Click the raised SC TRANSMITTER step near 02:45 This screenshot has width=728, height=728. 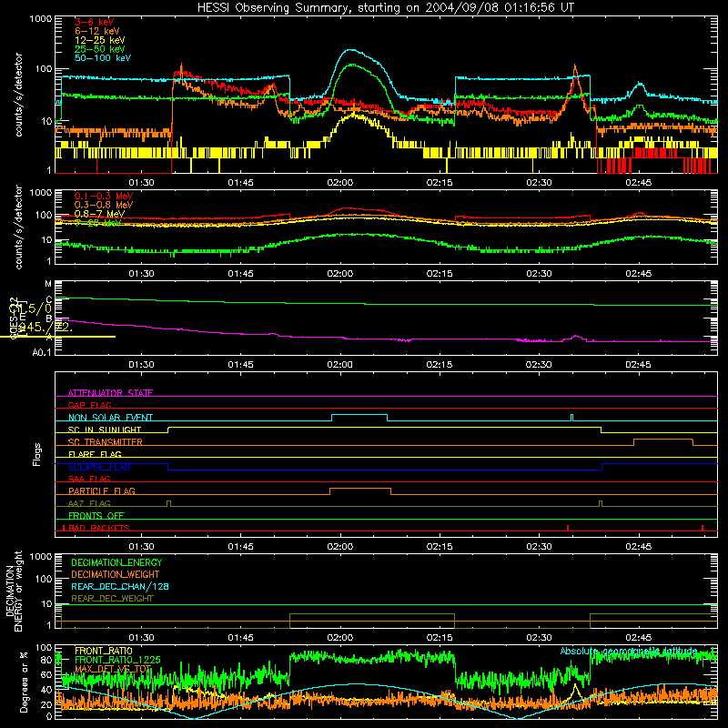pos(663,440)
